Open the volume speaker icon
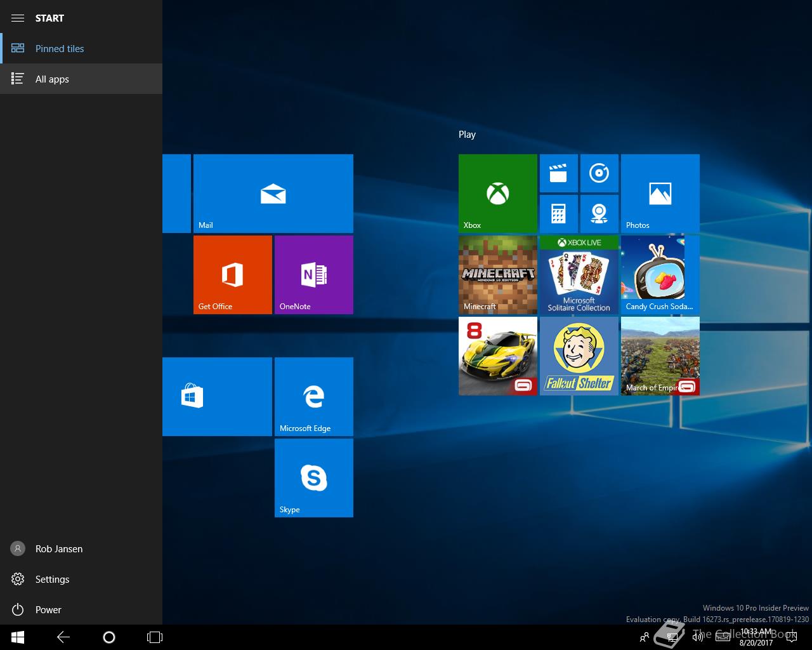812x650 pixels. coord(698,637)
